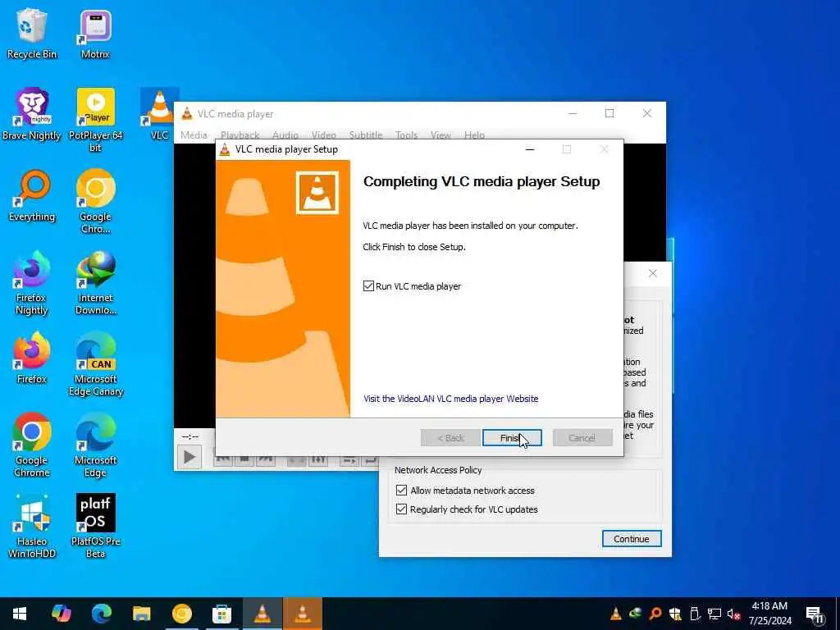Toggle Allow metadata network access checkbox
Screen dimensions: 840x630
tap(401, 491)
